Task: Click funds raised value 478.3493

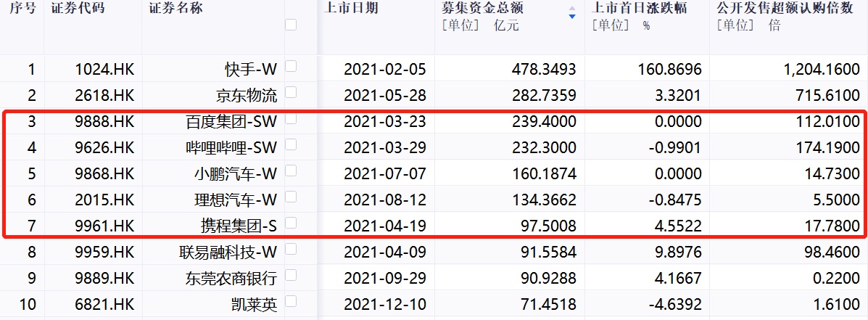Action: point(545,70)
